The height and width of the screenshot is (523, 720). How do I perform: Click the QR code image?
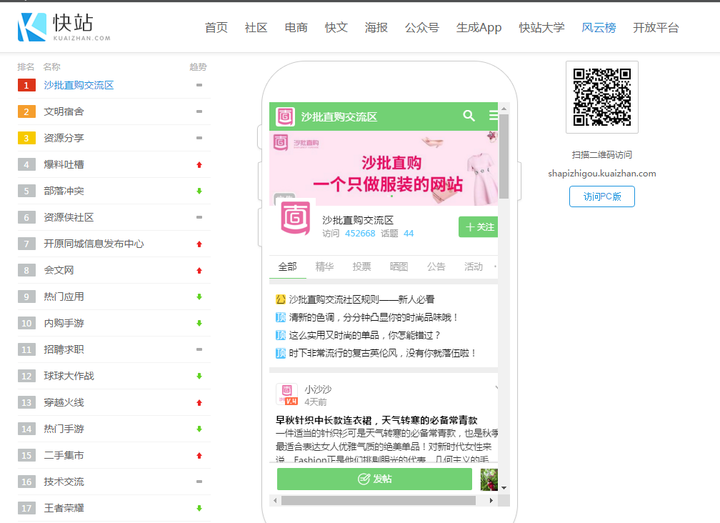point(602,97)
